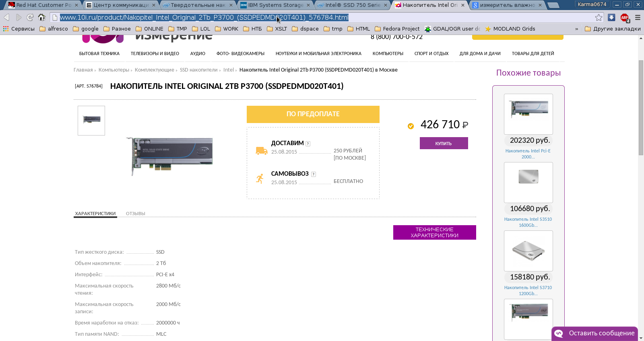Open the google bookmark folder
The width and height of the screenshot is (644, 341).
[x=86, y=29]
